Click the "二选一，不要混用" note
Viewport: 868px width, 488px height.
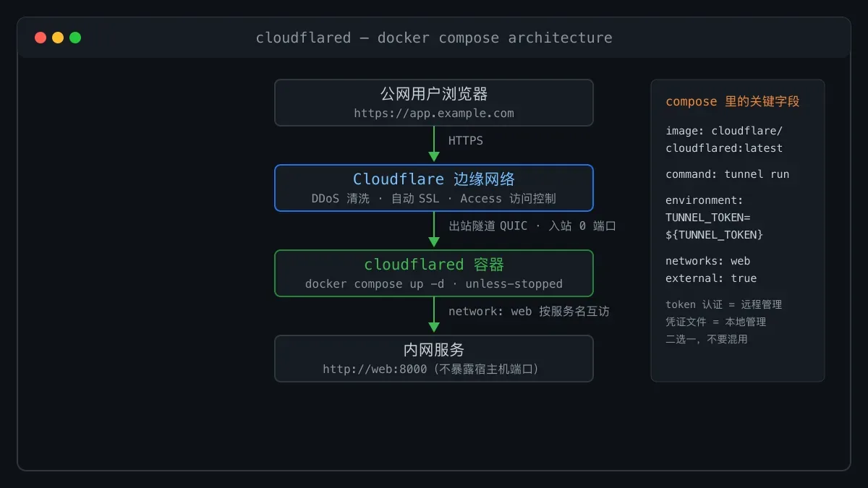[707, 339]
